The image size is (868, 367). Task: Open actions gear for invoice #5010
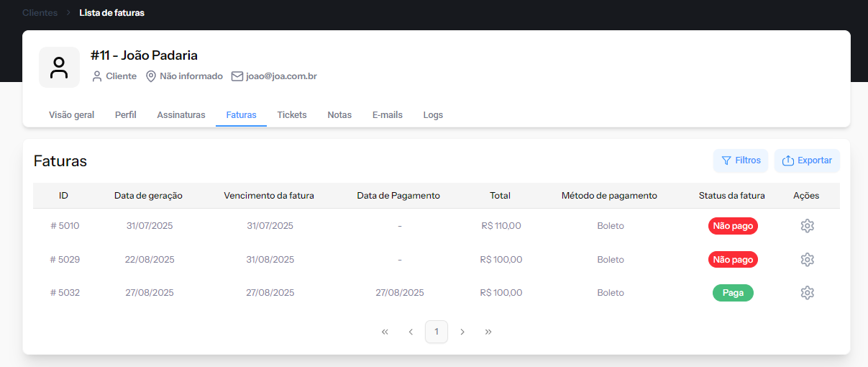(x=807, y=226)
